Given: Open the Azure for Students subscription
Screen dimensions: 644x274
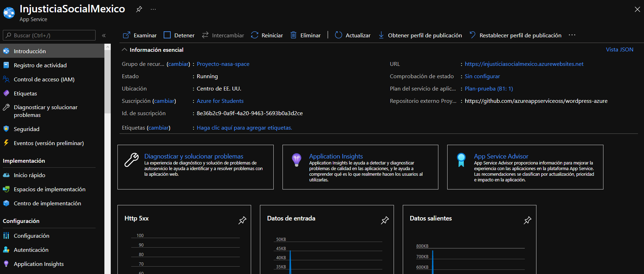Looking at the screenshot, I should coord(220,101).
